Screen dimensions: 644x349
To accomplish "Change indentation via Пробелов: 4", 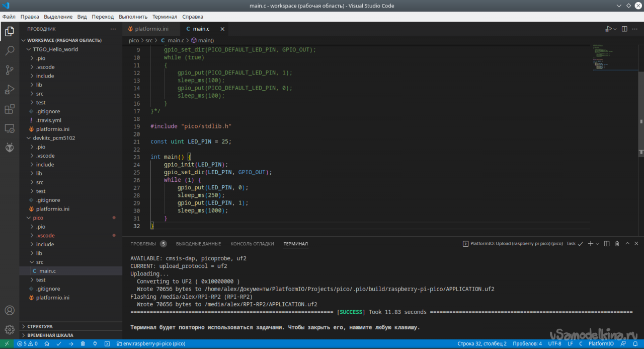I will coord(527,344).
